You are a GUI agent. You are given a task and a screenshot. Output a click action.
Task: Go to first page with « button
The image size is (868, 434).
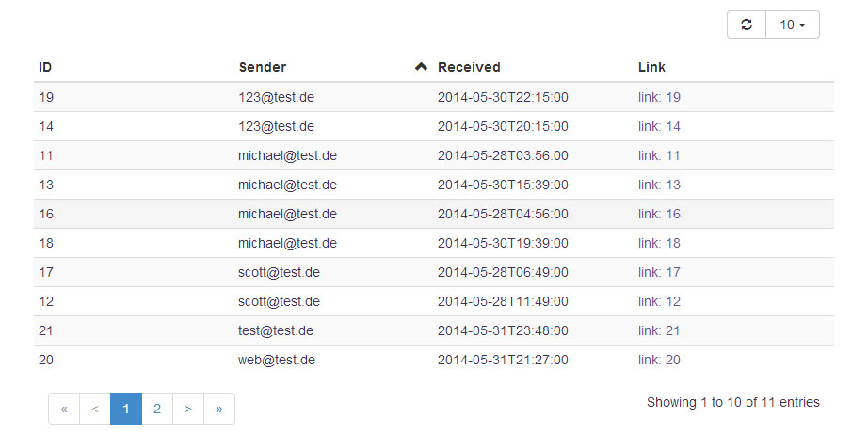[x=64, y=409]
